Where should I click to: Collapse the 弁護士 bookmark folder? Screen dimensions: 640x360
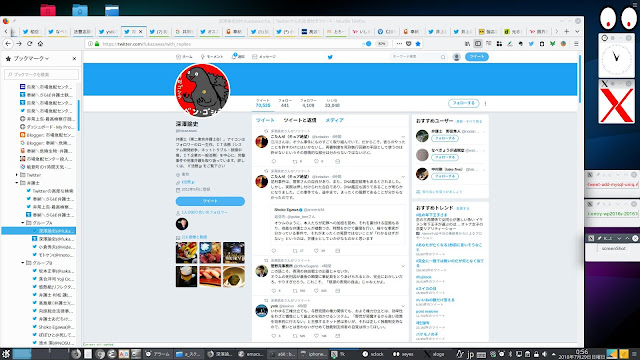pyautogui.click(x=17, y=183)
